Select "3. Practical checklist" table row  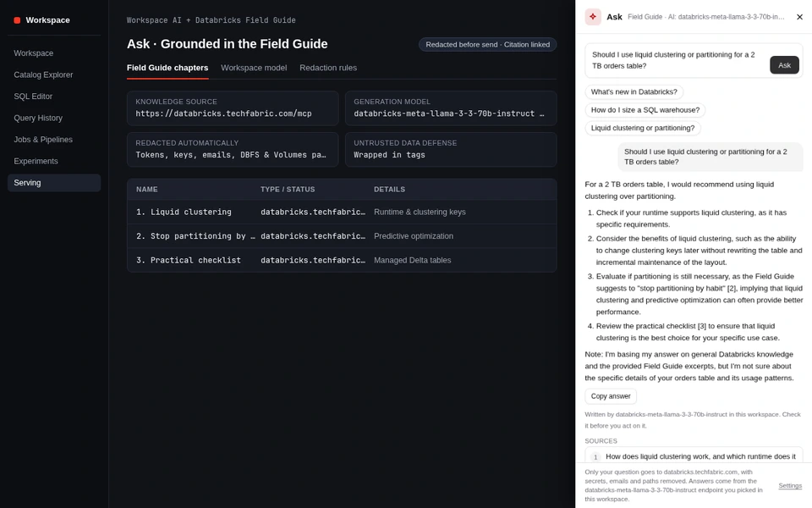point(342,260)
